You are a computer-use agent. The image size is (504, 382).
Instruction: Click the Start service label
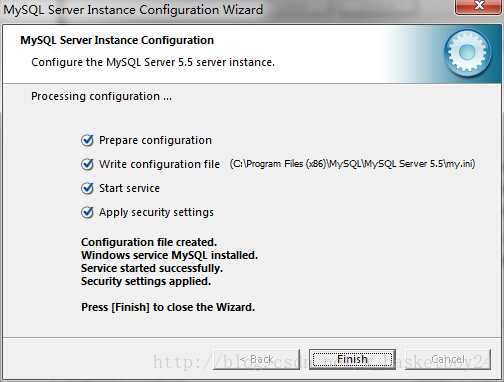129,188
